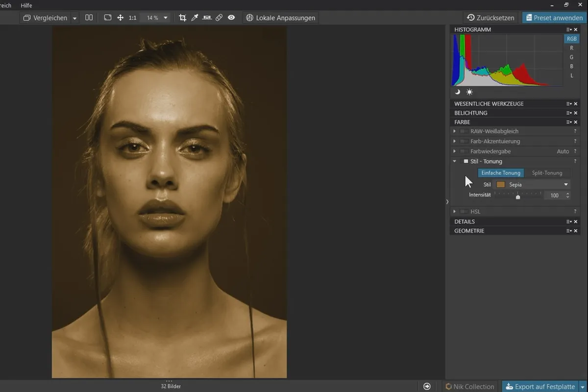Click the round arrow icon beside Nik Collection
The height and width of the screenshot is (392, 588).
click(427, 386)
